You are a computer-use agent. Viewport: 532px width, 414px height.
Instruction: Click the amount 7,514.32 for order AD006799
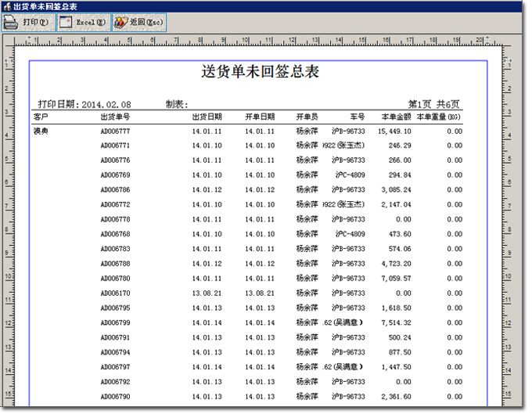point(396,322)
